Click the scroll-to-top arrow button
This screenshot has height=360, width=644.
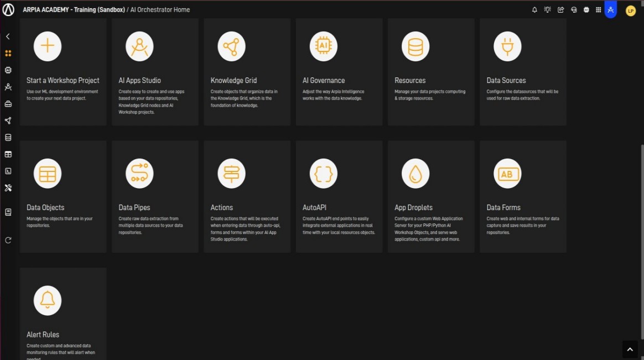pyautogui.click(x=630, y=348)
